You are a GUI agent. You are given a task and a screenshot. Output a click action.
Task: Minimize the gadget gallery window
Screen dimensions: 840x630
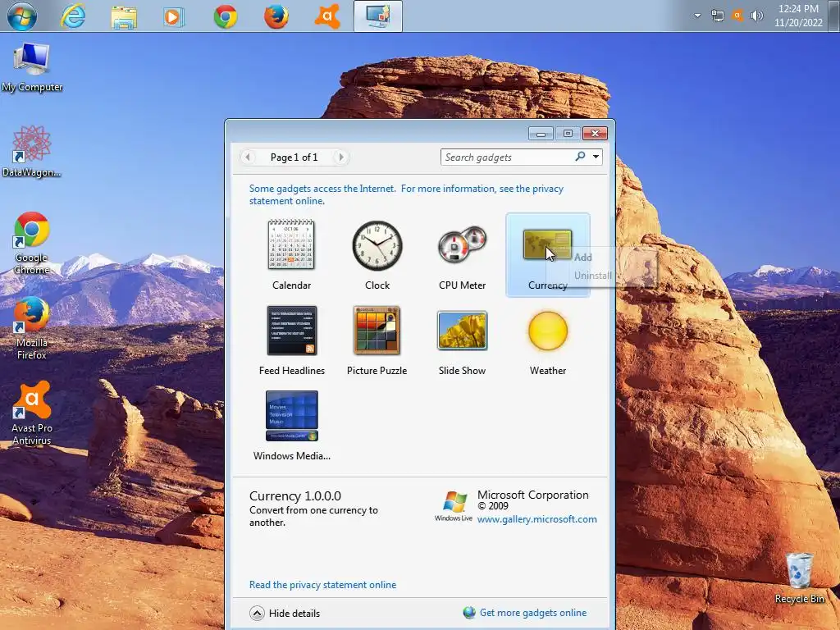click(x=541, y=134)
